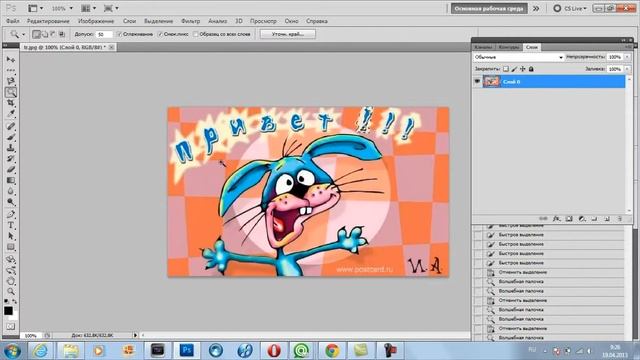
Task: Open Opera from the taskbar
Action: 273,351
